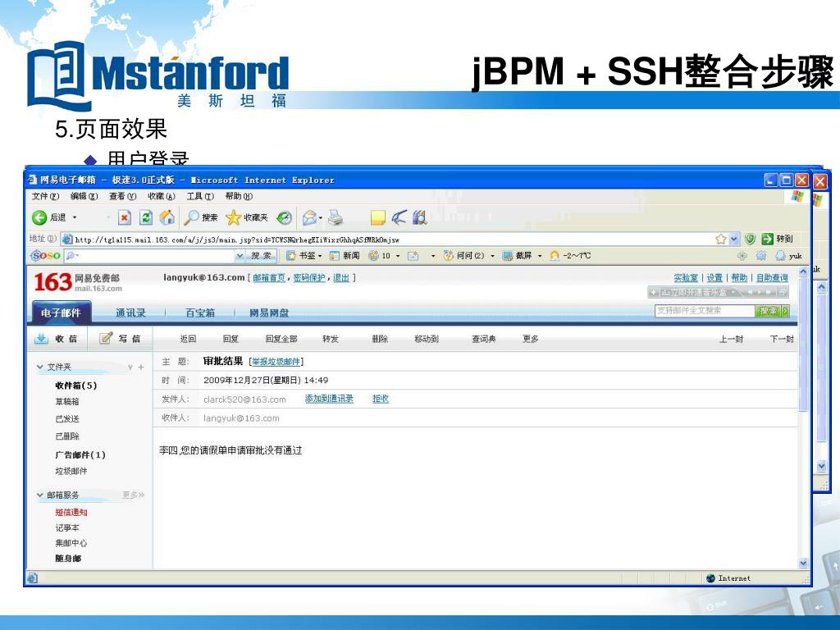This screenshot has width=840, height=630.
Task: Click the green Go arrow button
Action: pos(768,239)
